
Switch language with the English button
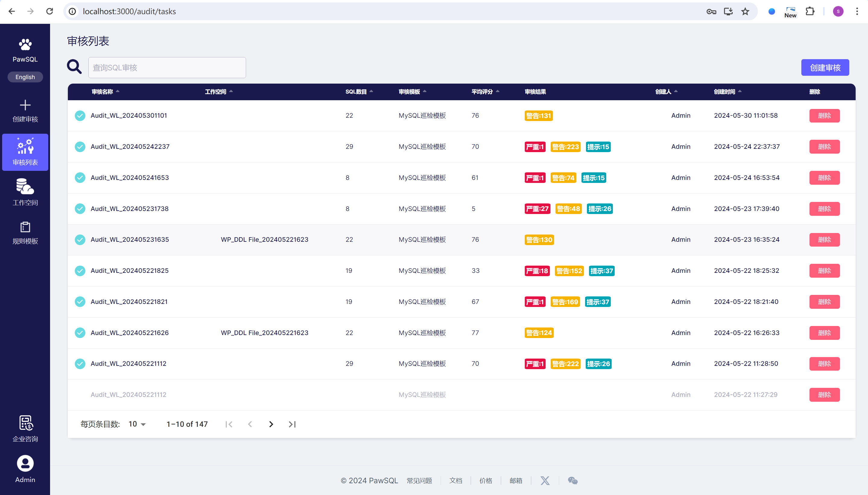click(x=25, y=77)
